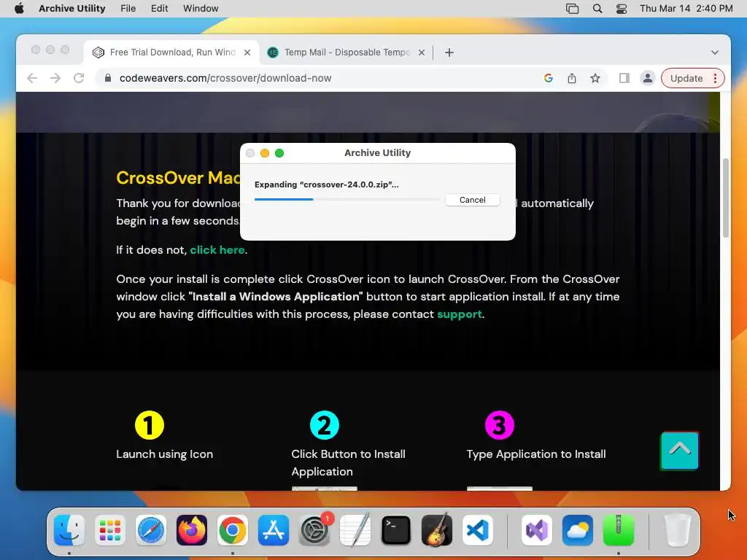Open System Settings from the Dock
Image resolution: width=747 pixels, height=560 pixels.
click(x=314, y=530)
